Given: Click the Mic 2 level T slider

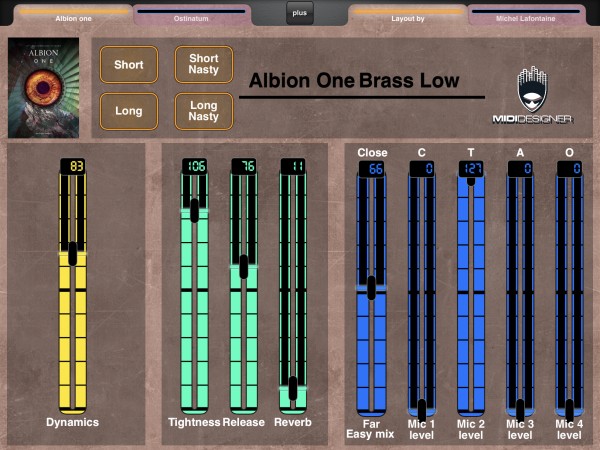Looking at the screenshot, I should [x=471, y=295].
